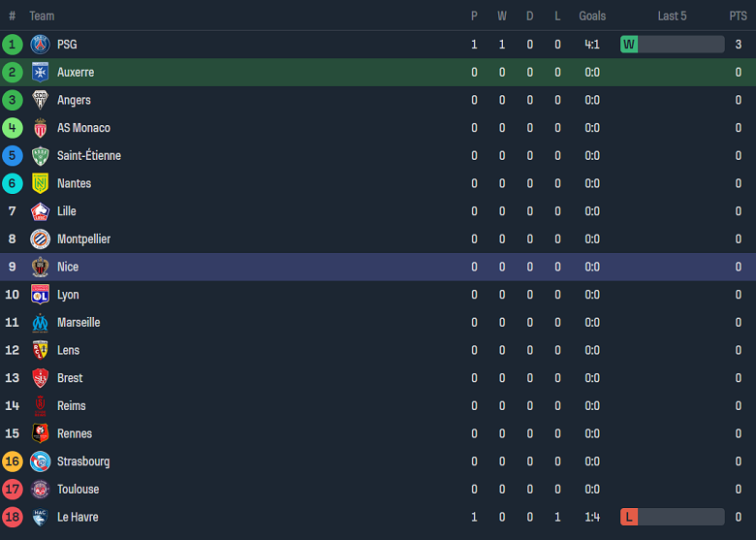This screenshot has height=540, width=756.
Task: Open the Saint-Étienne team link
Action: 88,156
